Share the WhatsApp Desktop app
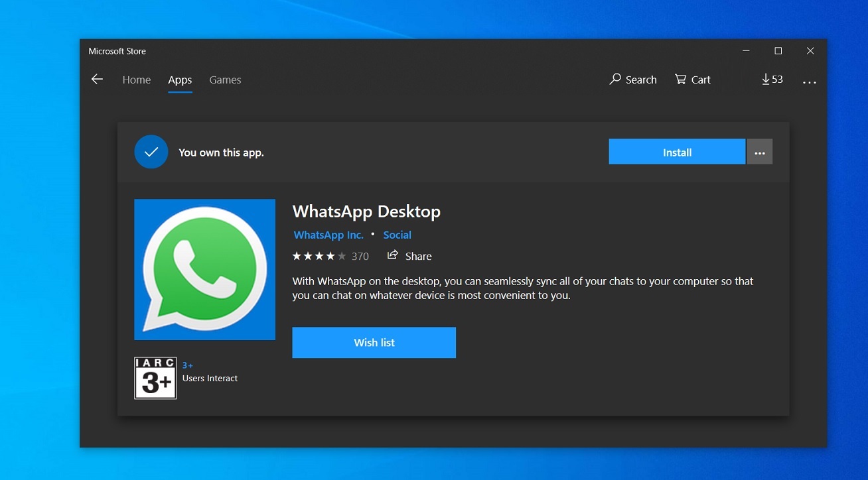Viewport: 868px width, 480px height. point(409,256)
